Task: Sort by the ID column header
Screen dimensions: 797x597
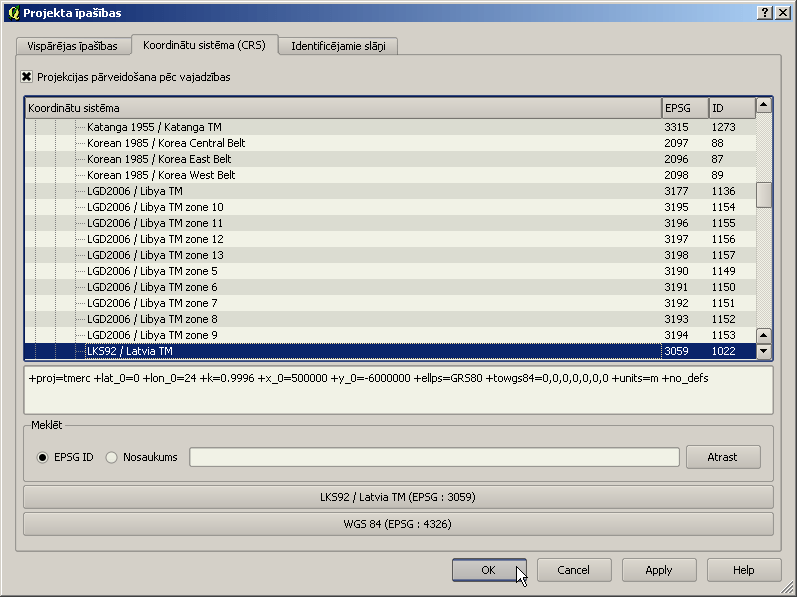Action: click(732, 108)
